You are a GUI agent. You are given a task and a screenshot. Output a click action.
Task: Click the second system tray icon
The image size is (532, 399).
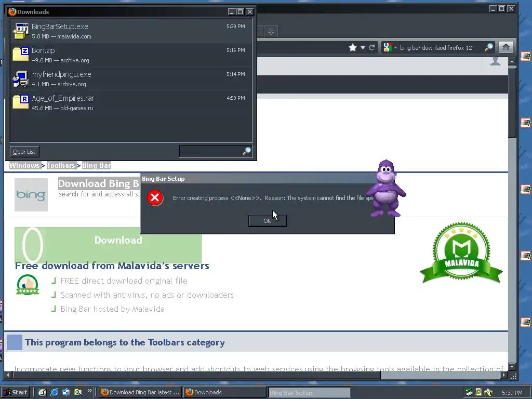[x=478, y=393]
